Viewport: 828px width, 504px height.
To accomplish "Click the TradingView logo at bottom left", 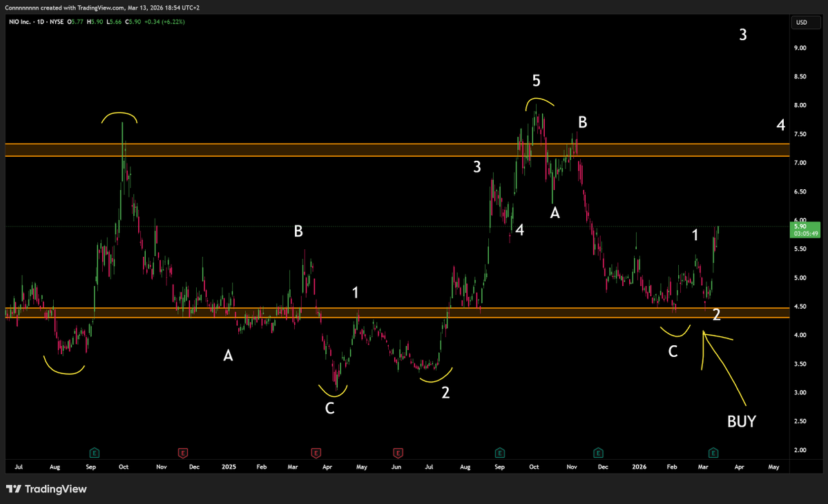I will (x=46, y=490).
